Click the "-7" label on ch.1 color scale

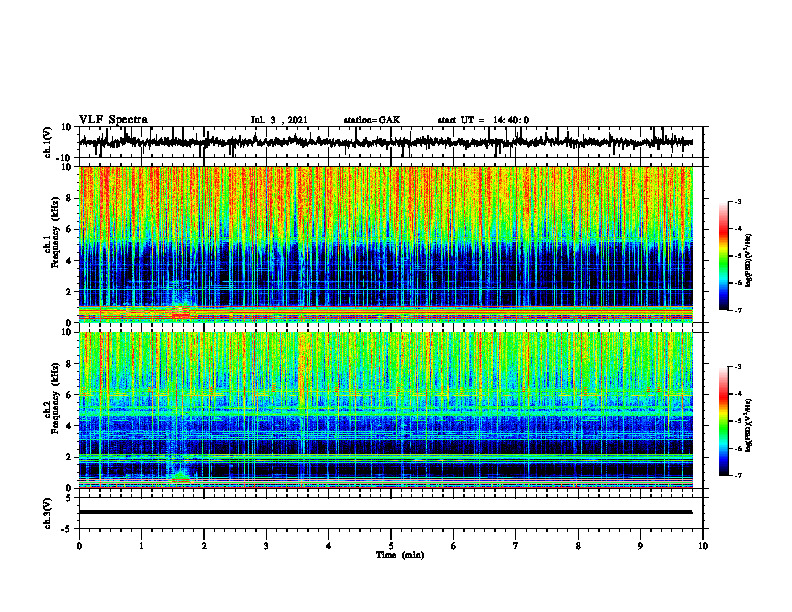(x=737, y=310)
